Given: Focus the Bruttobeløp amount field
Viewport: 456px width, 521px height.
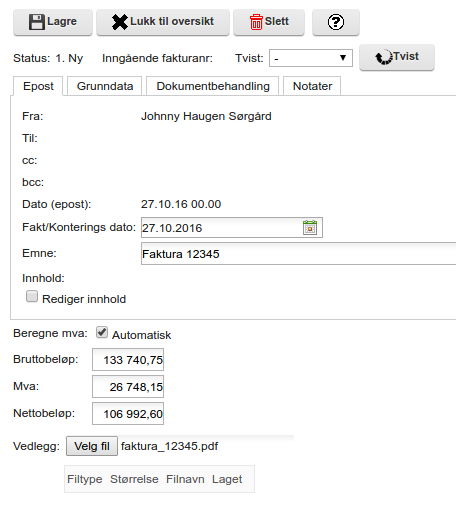Looking at the screenshot, I should click(x=128, y=360).
